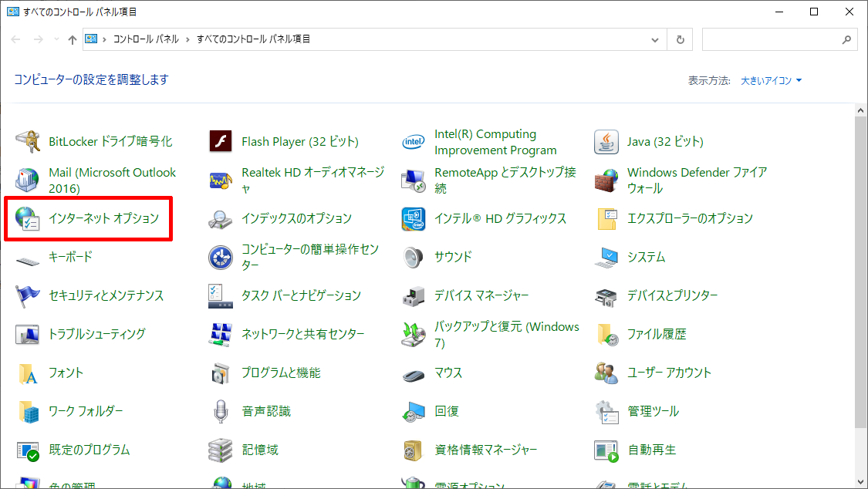Open the トラブルシューティング icon
The width and height of the screenshot is (868, 489).
(x=27, y=334)
